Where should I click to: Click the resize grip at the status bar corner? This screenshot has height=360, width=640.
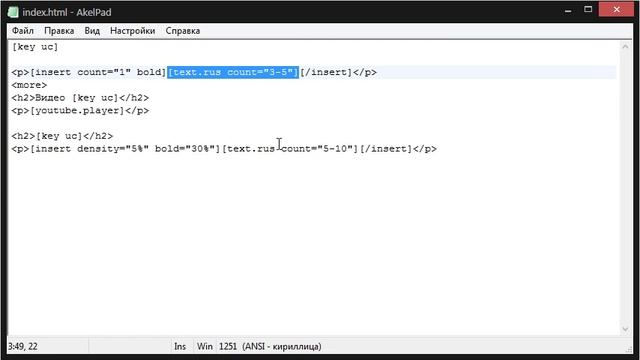pyautogui.click(x=629, y=349)
